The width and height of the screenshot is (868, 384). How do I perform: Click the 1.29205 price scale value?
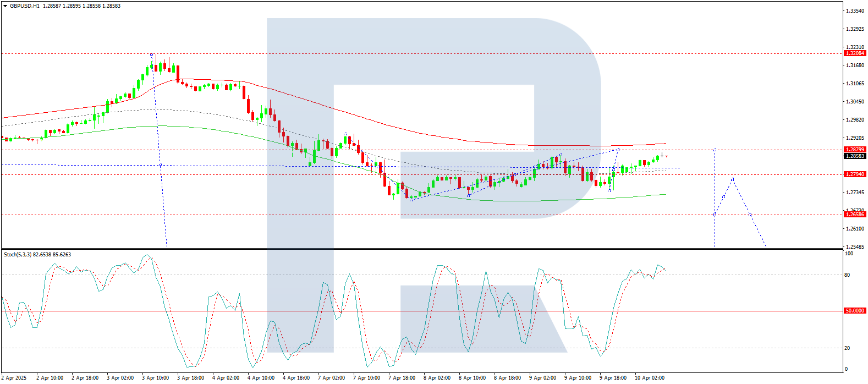pos(854,138)
